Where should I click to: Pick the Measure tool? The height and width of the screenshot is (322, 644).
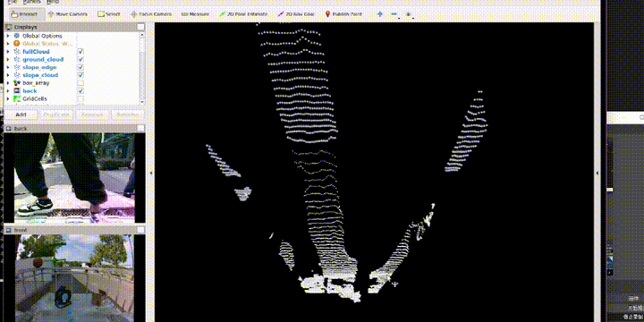pos(195,14)
